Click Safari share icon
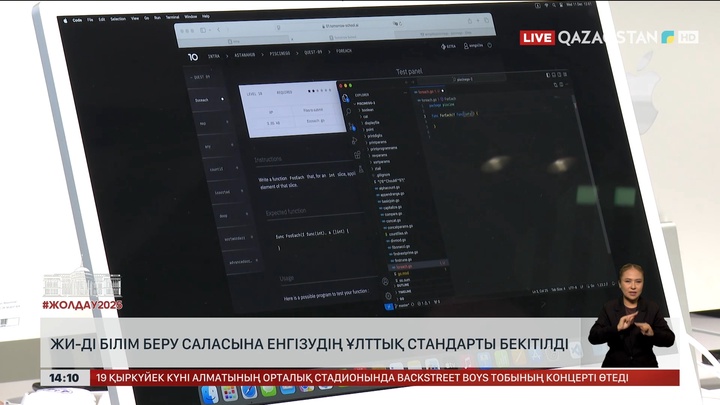 click(469, 21)
